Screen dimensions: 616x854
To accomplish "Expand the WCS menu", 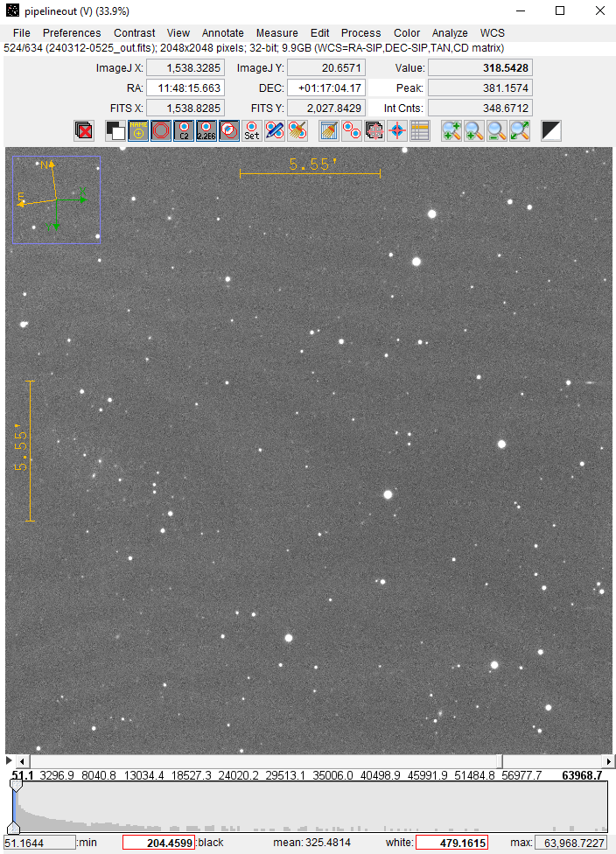I will [492, 33].
